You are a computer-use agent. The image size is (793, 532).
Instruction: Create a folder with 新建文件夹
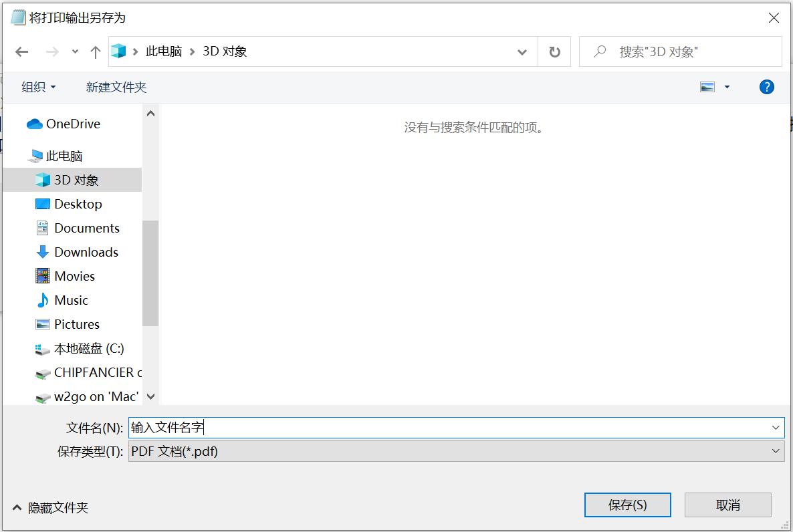(x=115, y=86)
